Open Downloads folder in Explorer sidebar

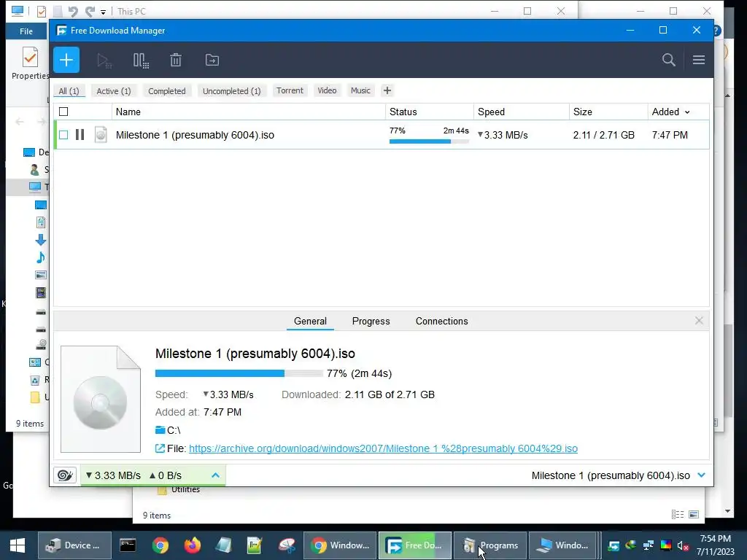click(x=41, y=239)
